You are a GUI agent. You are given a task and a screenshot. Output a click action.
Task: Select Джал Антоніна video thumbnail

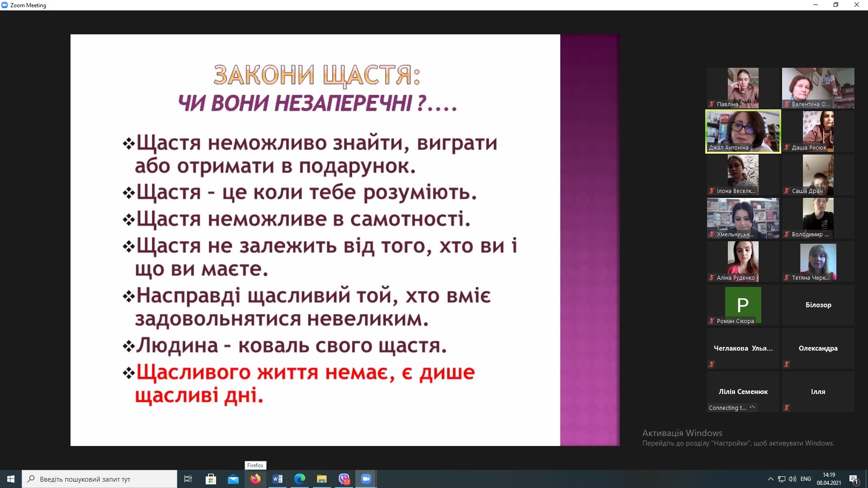(x=743, y=131)
